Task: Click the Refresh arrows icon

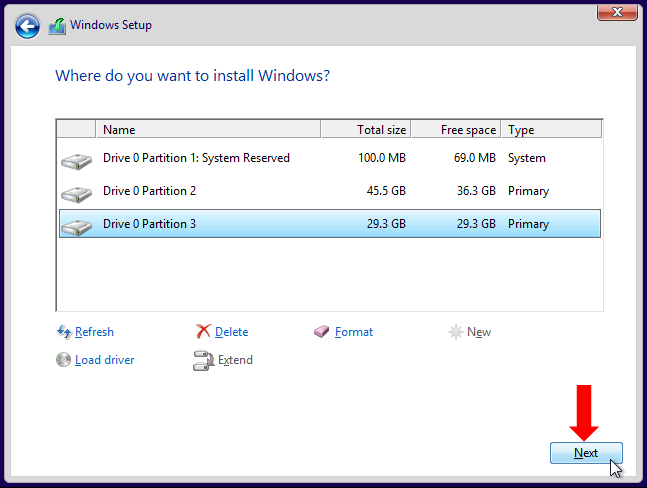Action: pyautogui.click(x=64, y=332)
